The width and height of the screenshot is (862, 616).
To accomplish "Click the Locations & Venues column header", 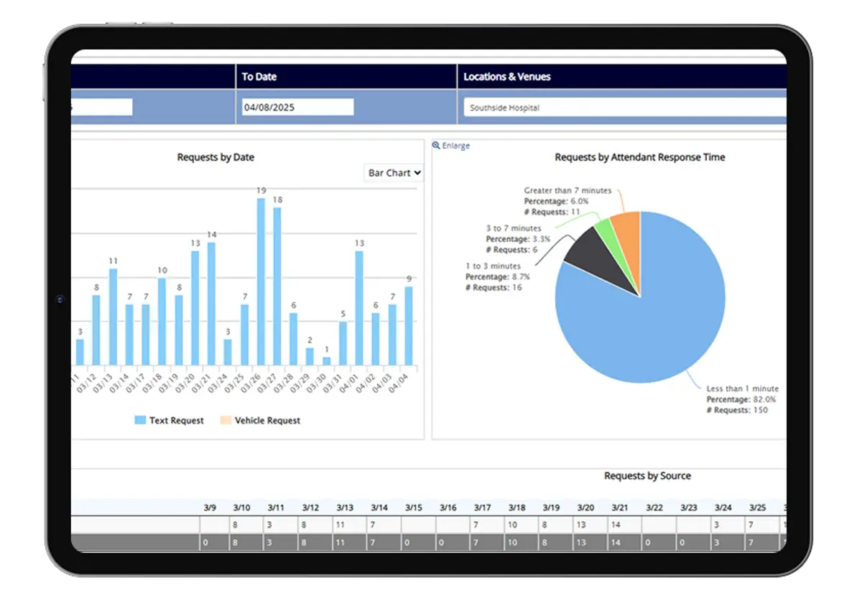I will 507,77.
